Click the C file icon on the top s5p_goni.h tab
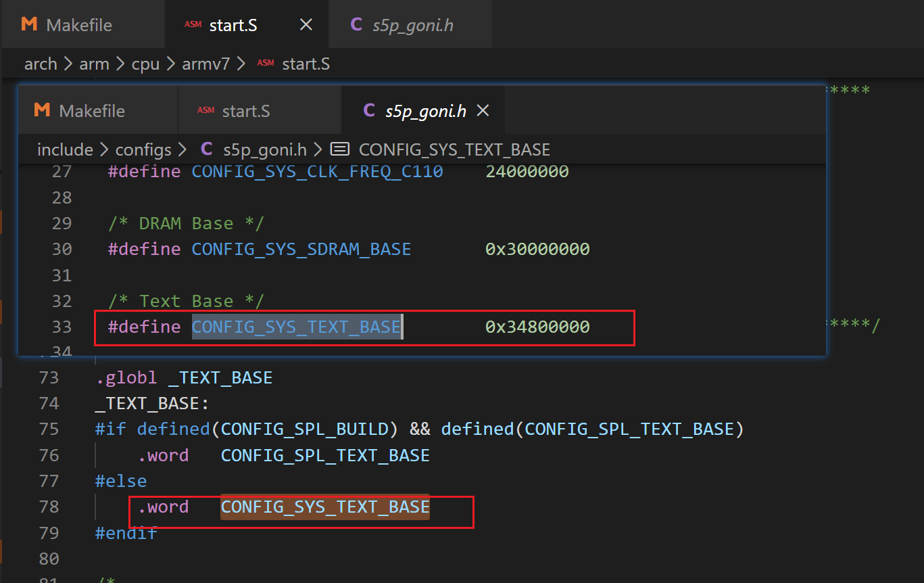Screen dimensions: 924x583 coord(356,25)
